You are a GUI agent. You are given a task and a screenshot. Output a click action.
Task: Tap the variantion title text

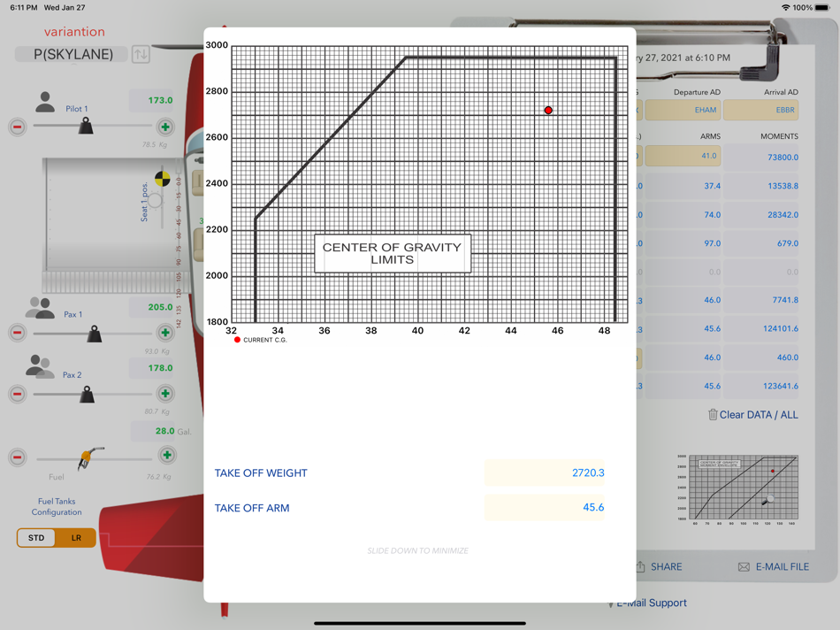point(74,32)
